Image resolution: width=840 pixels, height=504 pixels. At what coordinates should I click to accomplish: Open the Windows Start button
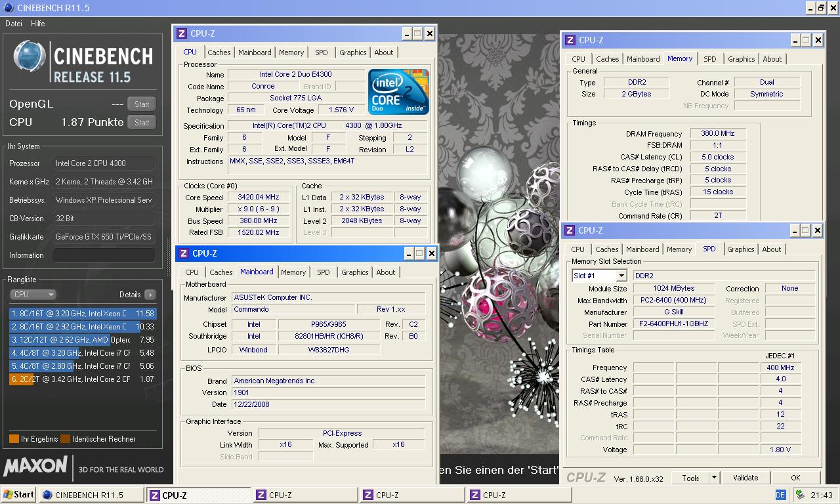pyautogui.click(x=18, y=495)
